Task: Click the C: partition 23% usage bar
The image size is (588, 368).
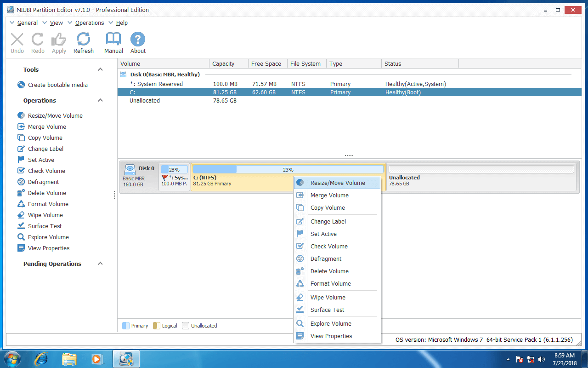Action: [x=288, y=169]
